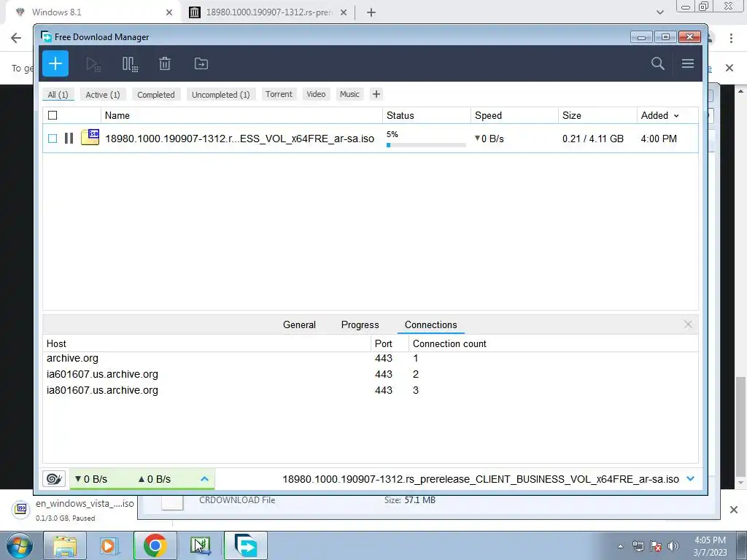Click the move to folder toolbar icon

coord(201,63)
